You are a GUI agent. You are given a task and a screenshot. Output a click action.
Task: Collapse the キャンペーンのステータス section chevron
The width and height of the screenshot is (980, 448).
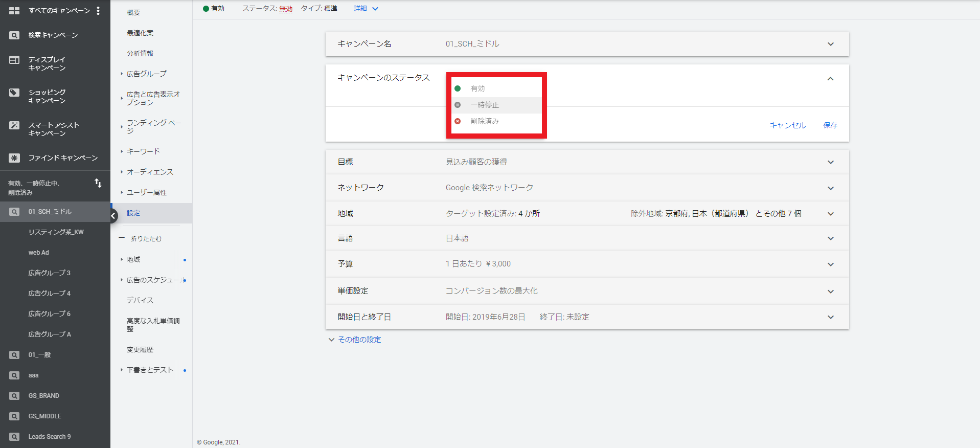tap(831, 79)
